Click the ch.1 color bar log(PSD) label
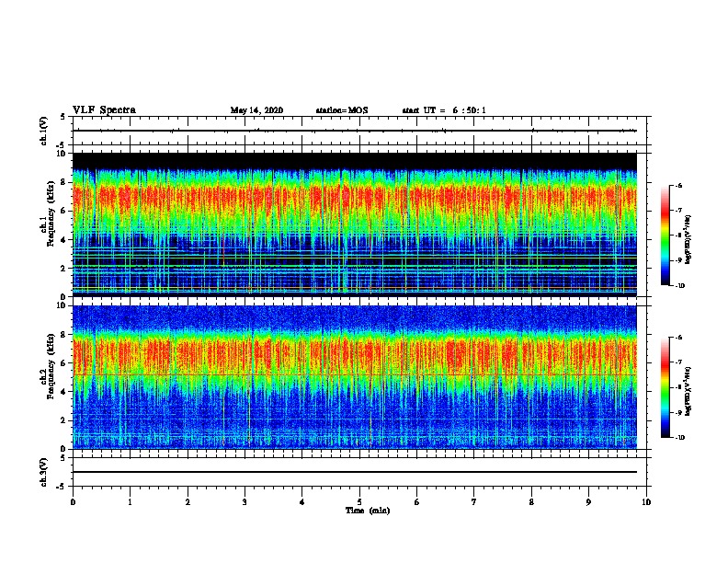 tap(688, 240)
